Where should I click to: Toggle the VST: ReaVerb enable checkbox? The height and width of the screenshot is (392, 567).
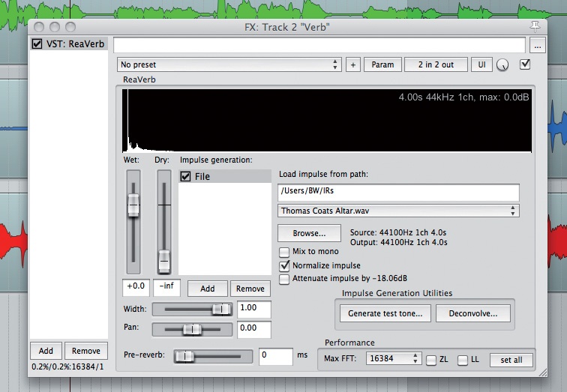(37, 43)
